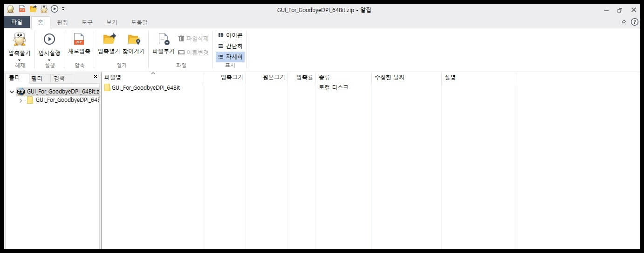Viewport: 644px width, 253px height.
Task: Select GUI_For_GoodbyeDPI_64Bit folder in file list
Action: click(146, 87)
